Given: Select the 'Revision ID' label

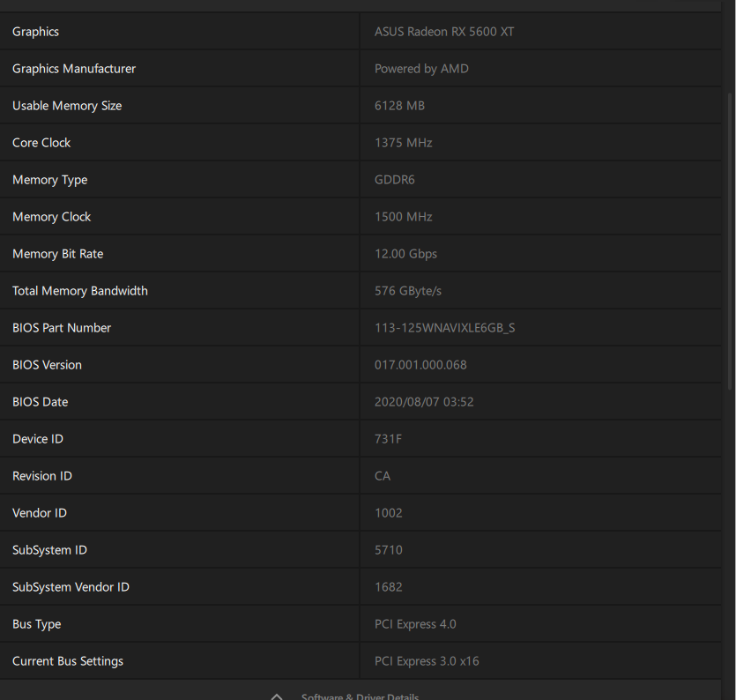Looking at the screenshot, I should coord(41,476).
